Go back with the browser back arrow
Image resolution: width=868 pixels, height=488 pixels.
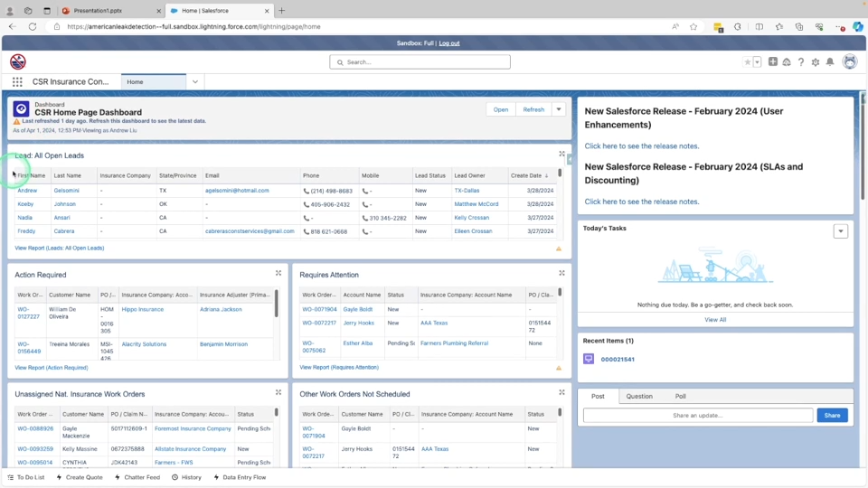12,26
